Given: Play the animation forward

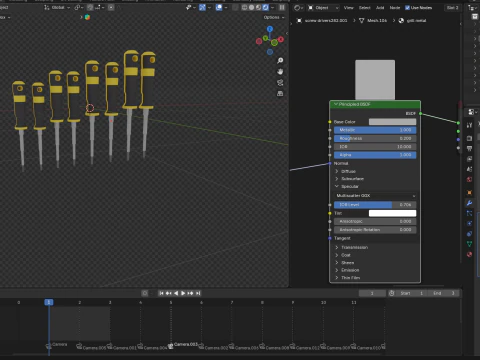Looking at the screenshot, I should pos(183,293).
